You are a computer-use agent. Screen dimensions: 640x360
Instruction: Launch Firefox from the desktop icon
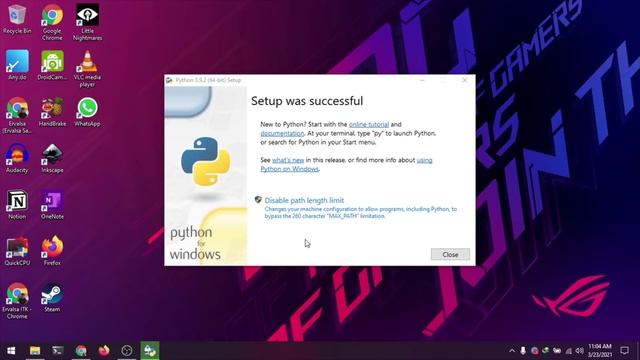click(52, 251)
